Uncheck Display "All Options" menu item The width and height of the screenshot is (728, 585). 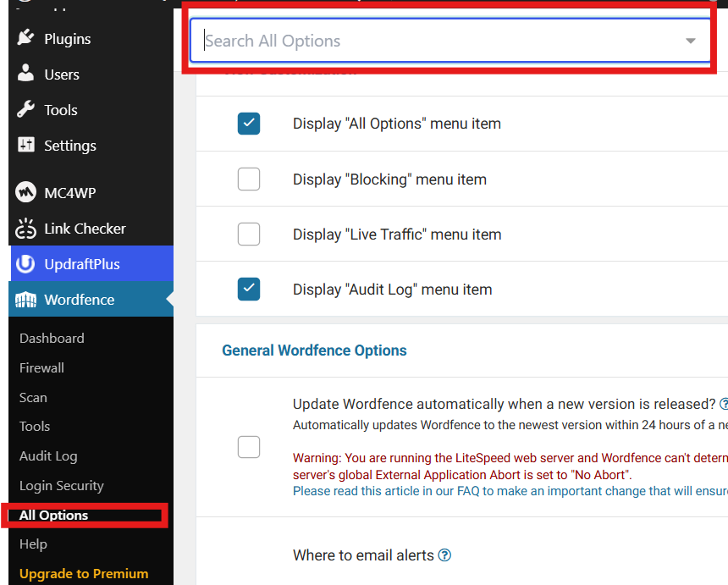(249, 124)
